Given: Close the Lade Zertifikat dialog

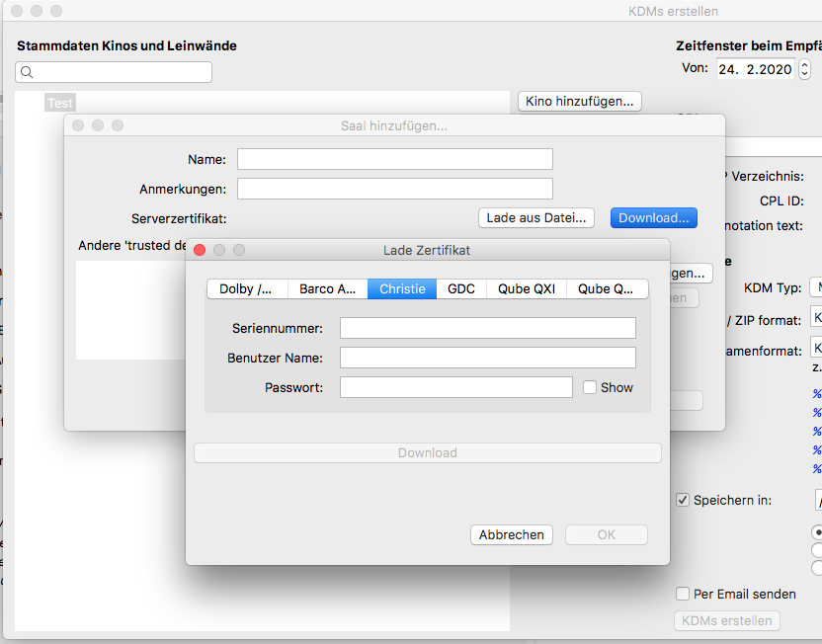Looking at the screenshot, I should 200,250.
